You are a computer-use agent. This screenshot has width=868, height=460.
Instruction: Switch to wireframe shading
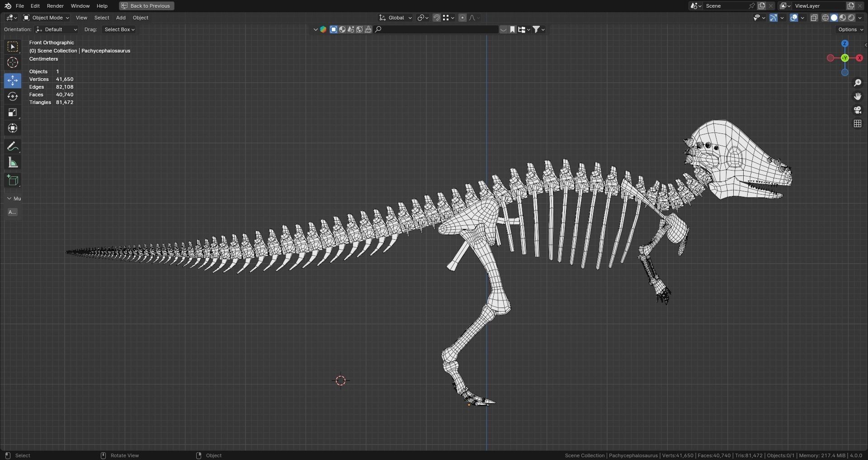pos(826,18)
